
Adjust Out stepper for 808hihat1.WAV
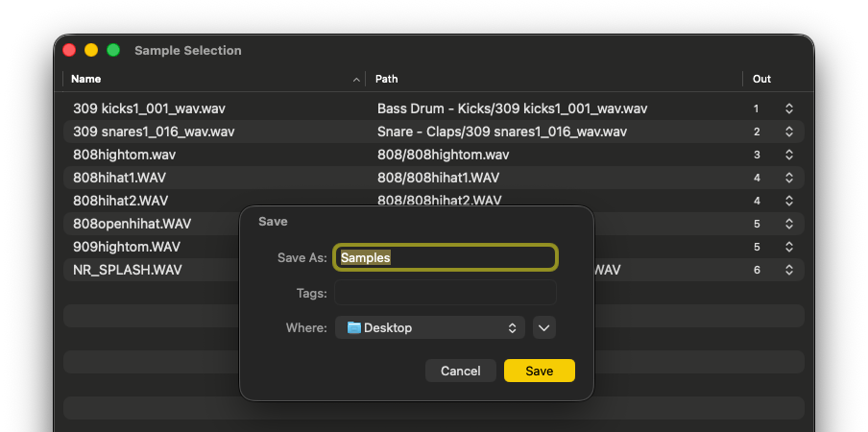tap(789, 178)
